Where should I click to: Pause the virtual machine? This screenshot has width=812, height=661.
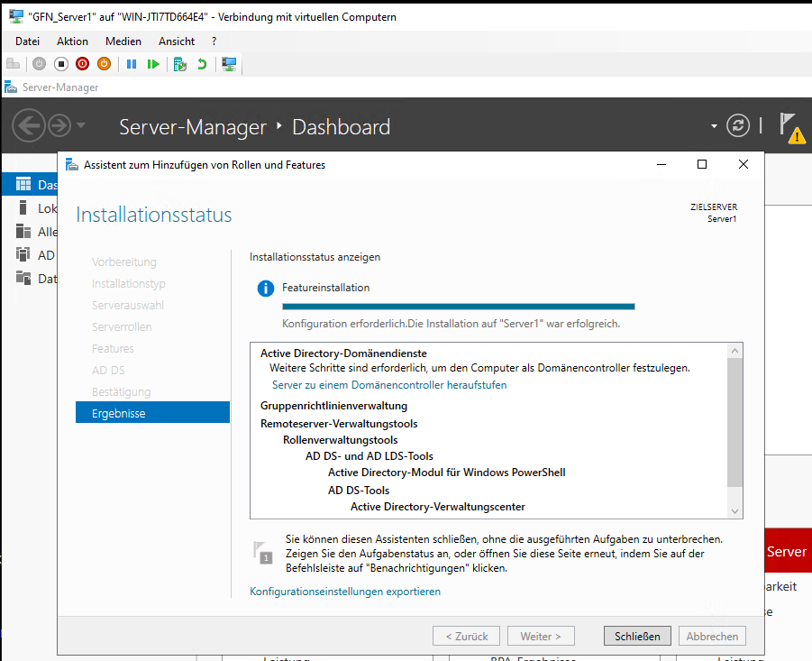[132, 64]
